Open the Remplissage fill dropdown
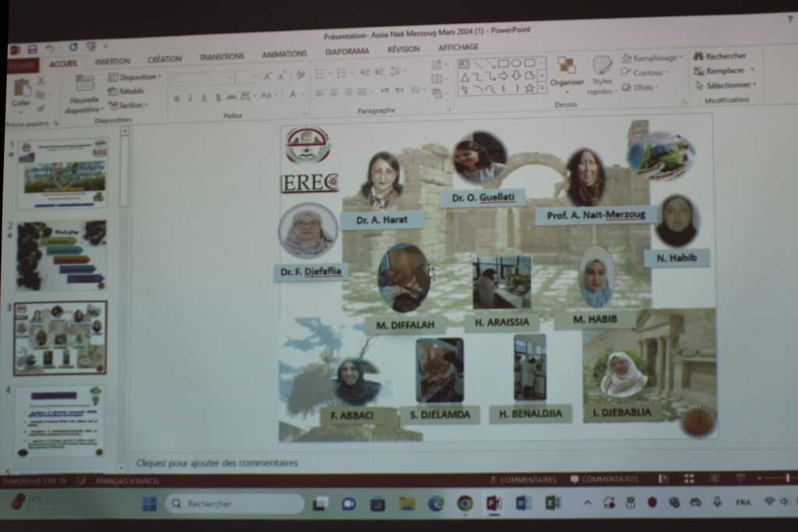 (653, 58)
